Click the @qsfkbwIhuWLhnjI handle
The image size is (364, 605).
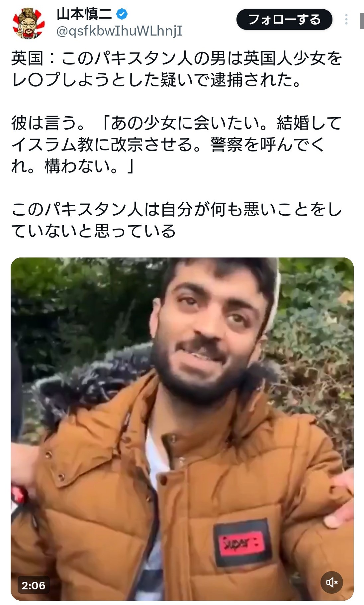pyautogui.click(x=120, y=31)
